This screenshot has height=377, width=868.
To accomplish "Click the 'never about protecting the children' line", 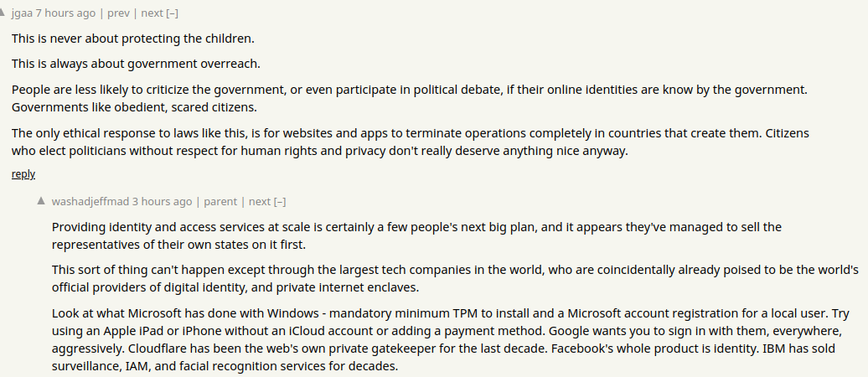I will pos(133,39).
